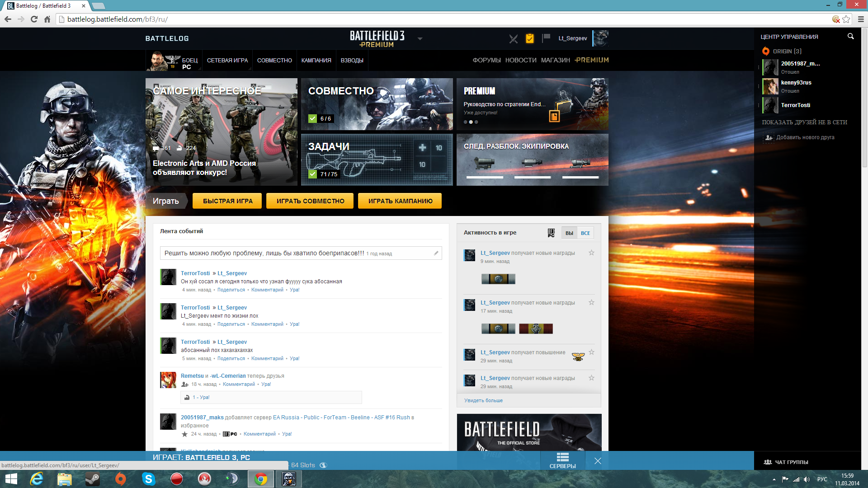Reload the page in Chrome
The height and width of the screenshot is (488, 868).
(x=34, y=19)
